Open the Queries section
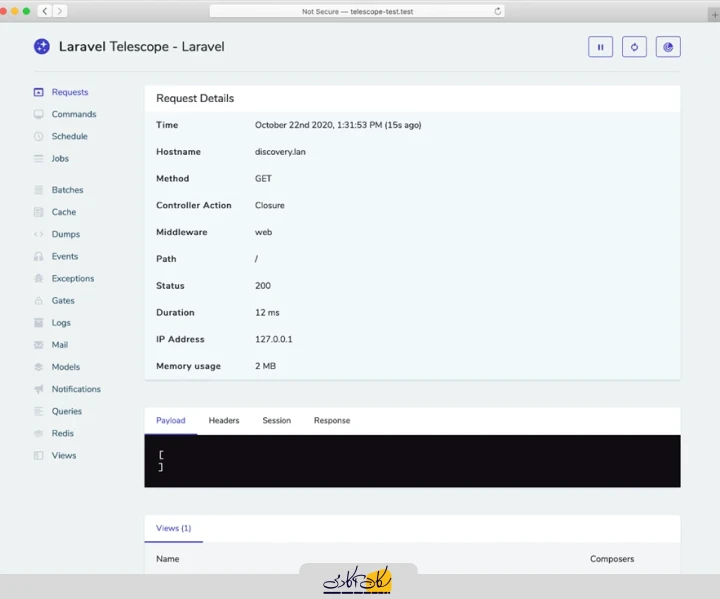 point(67,411)
